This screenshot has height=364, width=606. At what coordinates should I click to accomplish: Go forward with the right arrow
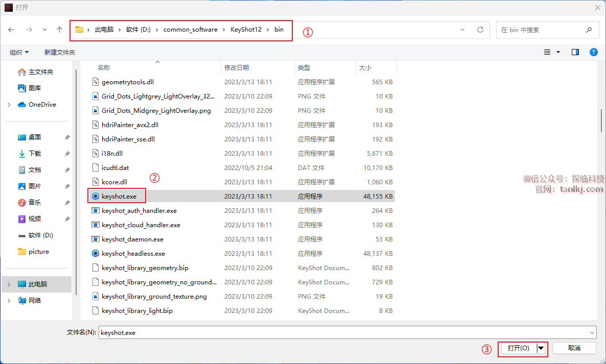pyautogui.click(x=29, y=30)
